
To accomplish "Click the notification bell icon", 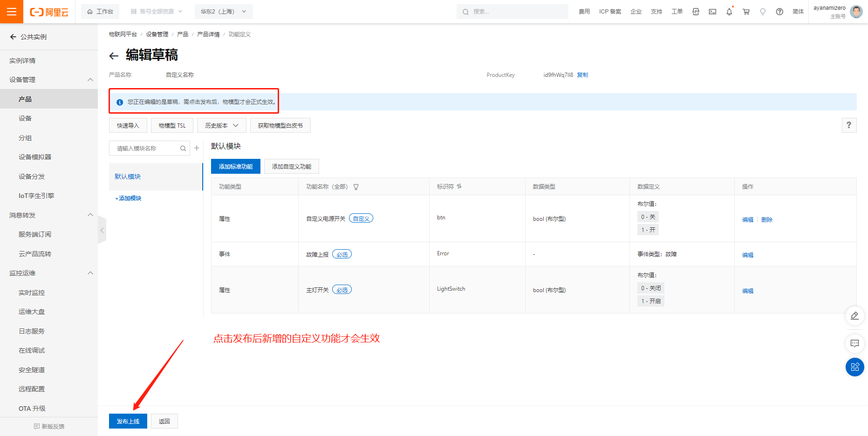I will point(729,12).
